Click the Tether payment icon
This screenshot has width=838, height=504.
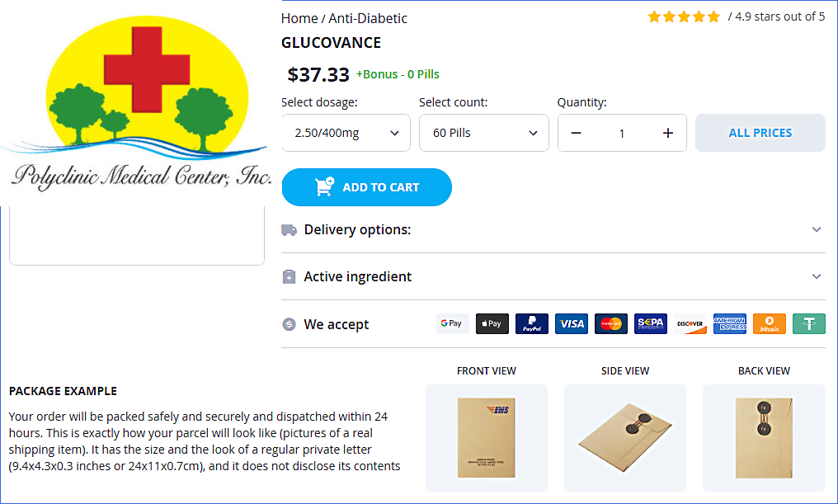pyautogui.click(x=809, y=324)
